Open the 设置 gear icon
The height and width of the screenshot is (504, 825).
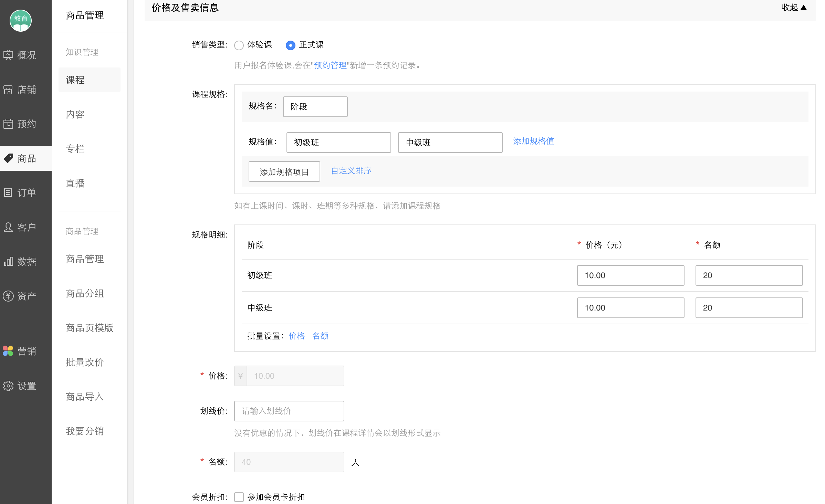pyautogui.click(x=8, y=386)
